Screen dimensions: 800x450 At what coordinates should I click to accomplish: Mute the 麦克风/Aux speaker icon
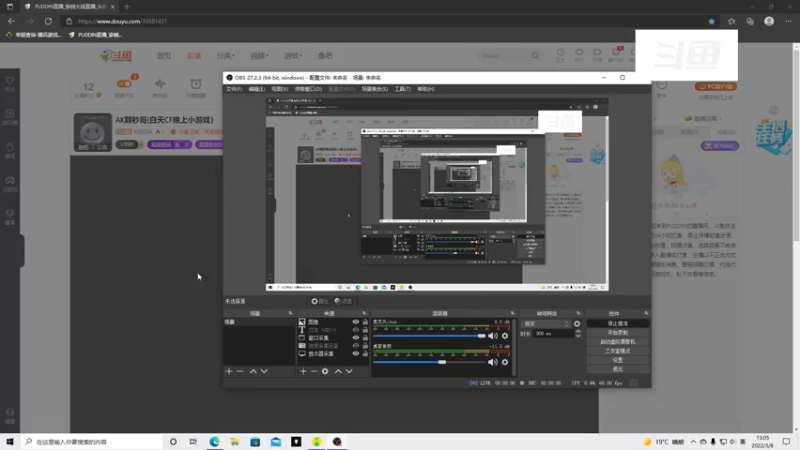pyautogui.click(x=492, y=336)
